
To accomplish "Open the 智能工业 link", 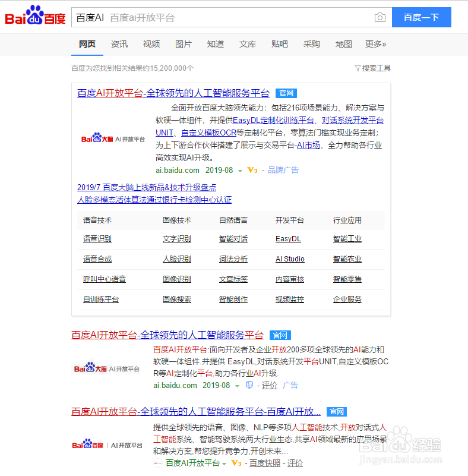I will coord(347,239).
